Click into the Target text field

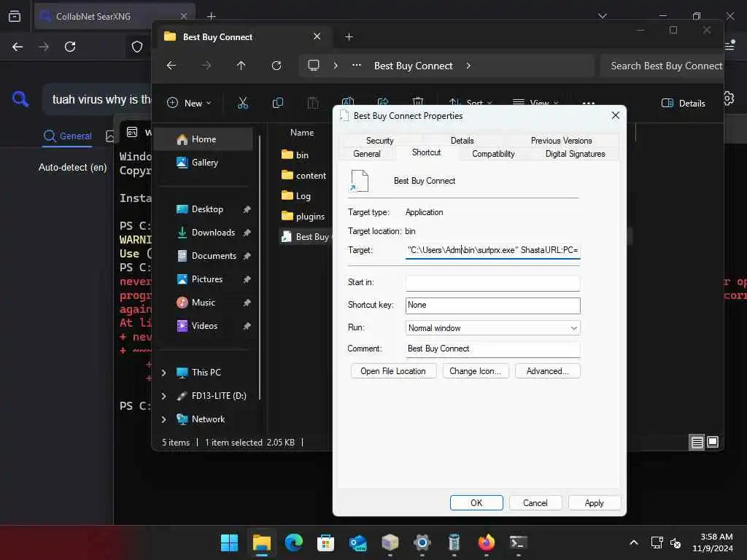click(x=492, y=250)
